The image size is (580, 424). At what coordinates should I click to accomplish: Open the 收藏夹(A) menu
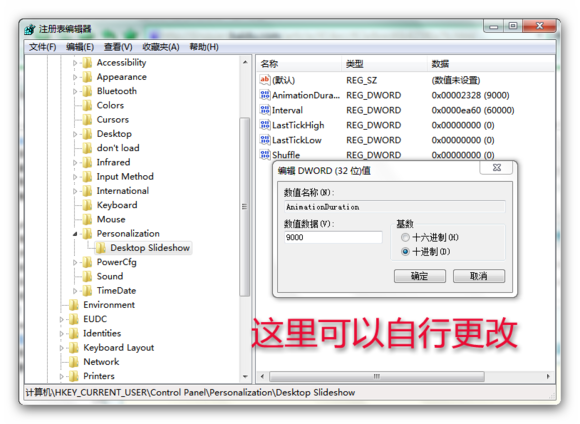click(x=161, y=47)
